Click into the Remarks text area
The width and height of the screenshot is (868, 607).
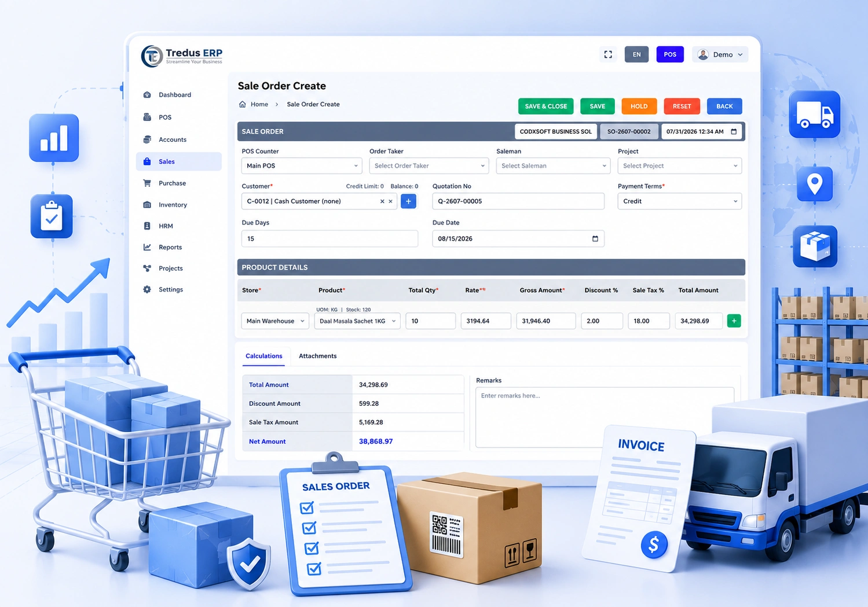tap(605, 417)
